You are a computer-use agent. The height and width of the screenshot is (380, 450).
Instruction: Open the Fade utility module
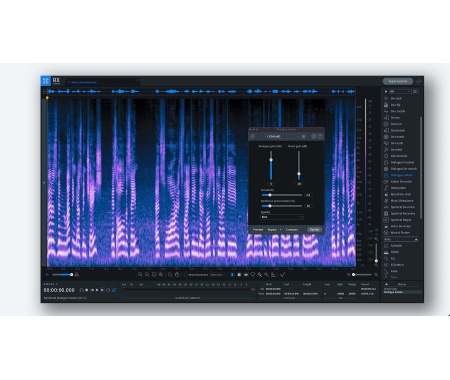pyautogui.click(x=394, y=271)
